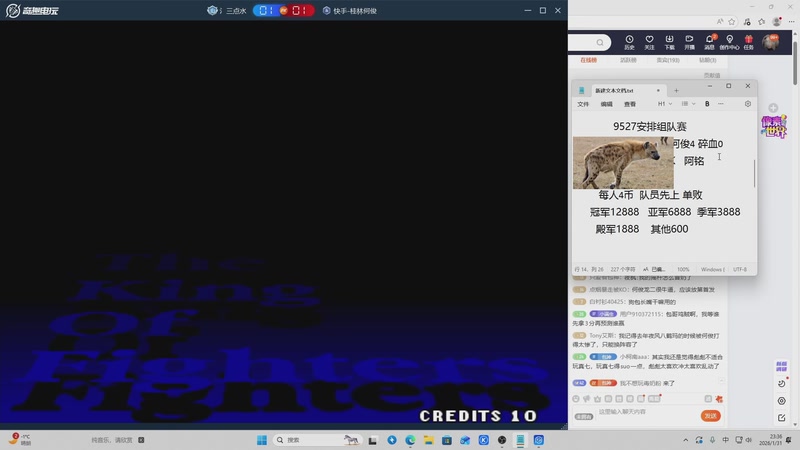Close the 新建文本文档.txt tab
800x450 pixels.
tap(658, 90)
